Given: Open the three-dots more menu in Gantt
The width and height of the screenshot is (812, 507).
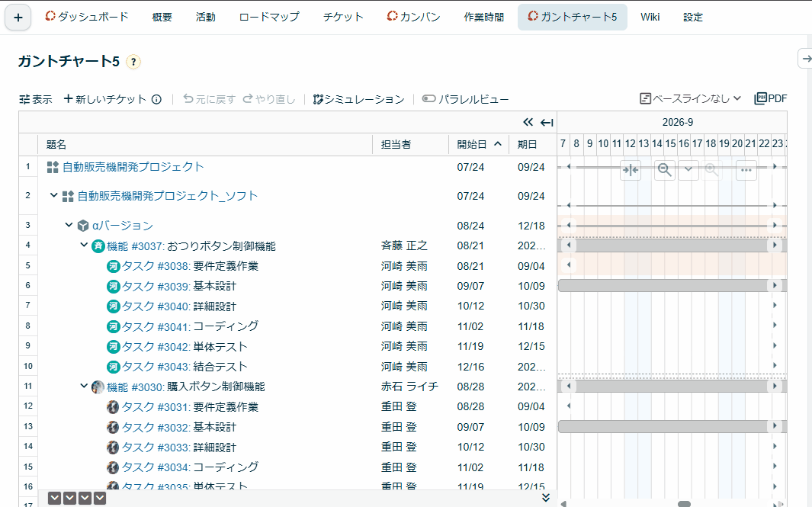Looking at the screenshot, I should (746, 170).
